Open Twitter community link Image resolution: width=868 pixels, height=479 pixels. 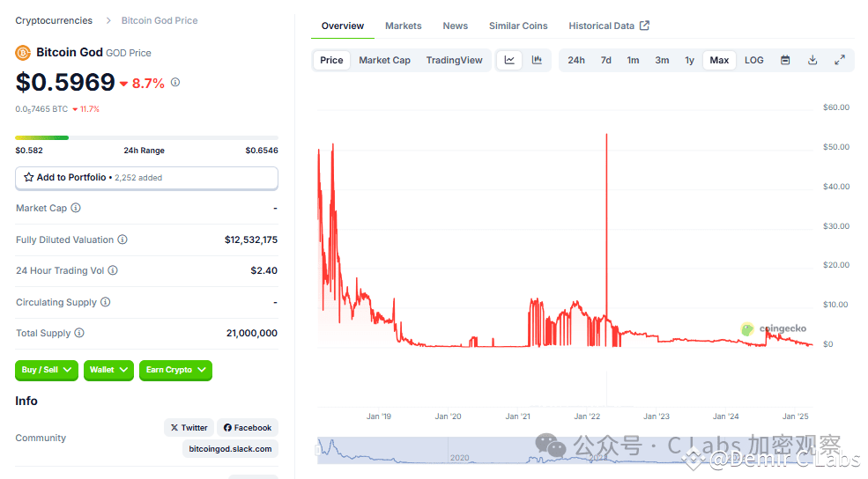(189, 428)
